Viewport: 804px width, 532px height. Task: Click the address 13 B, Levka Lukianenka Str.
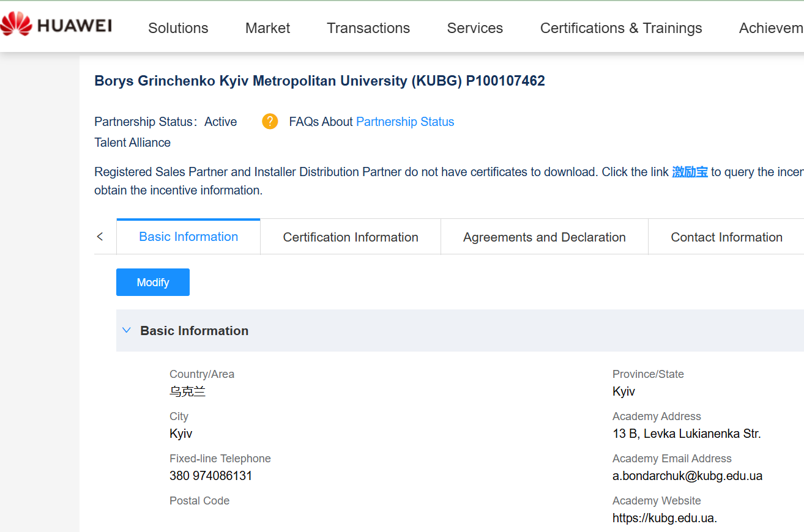tap(687, 434)
